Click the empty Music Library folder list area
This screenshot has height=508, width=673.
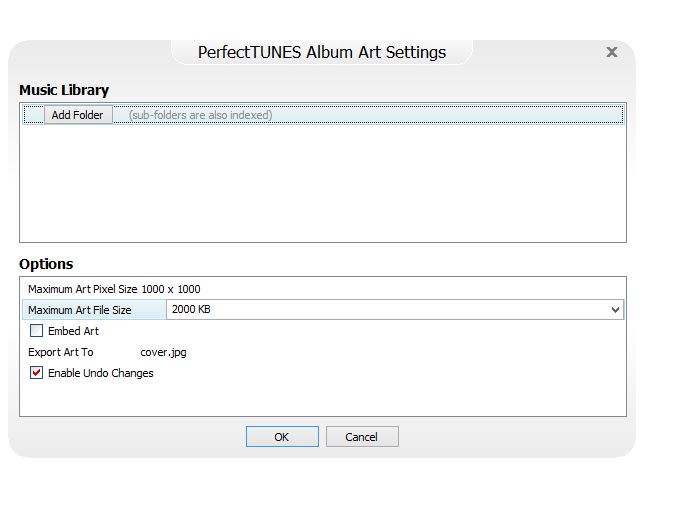[x=322, y=182]
